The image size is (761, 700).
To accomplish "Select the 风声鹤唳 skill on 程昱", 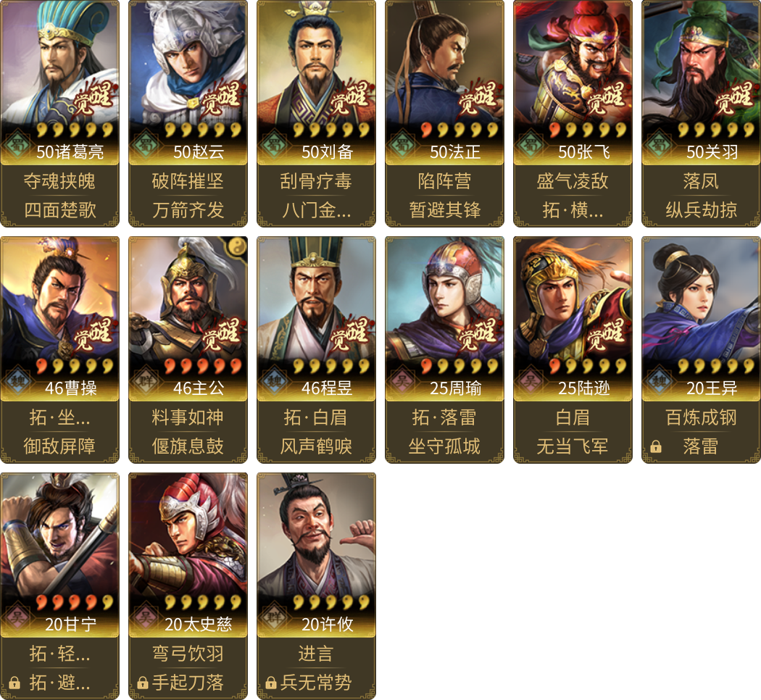I will [x=316, y=446].
